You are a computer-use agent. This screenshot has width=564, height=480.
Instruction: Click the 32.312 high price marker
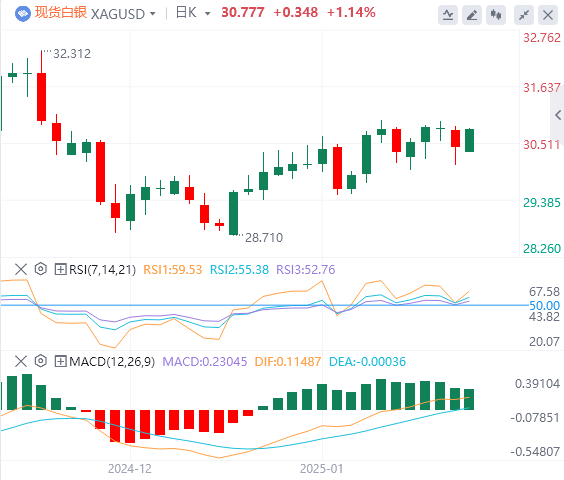coord(72,54)
